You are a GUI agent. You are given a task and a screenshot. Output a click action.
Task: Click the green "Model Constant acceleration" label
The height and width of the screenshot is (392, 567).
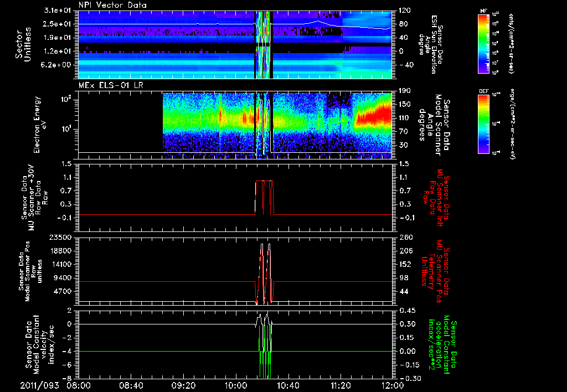pos(444,344)
